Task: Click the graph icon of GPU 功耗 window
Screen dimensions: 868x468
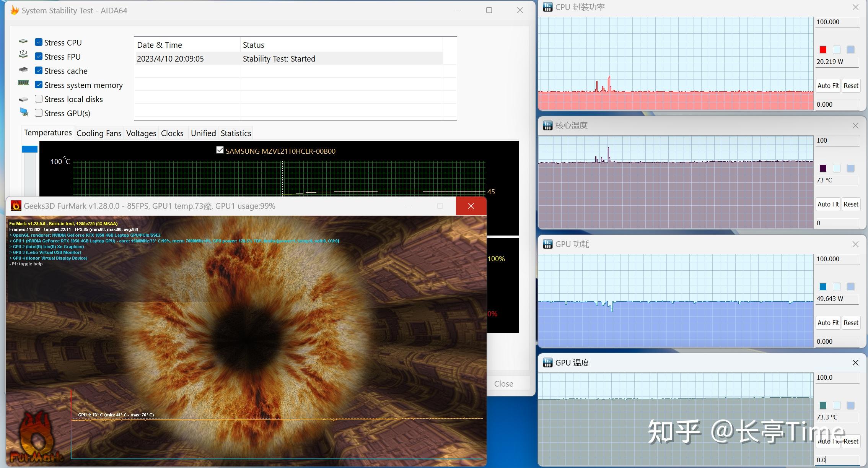Action: pos(548,244)
